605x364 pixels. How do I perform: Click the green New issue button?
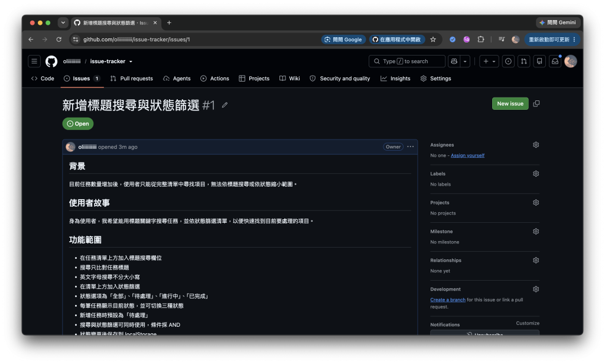pos(510,103)
